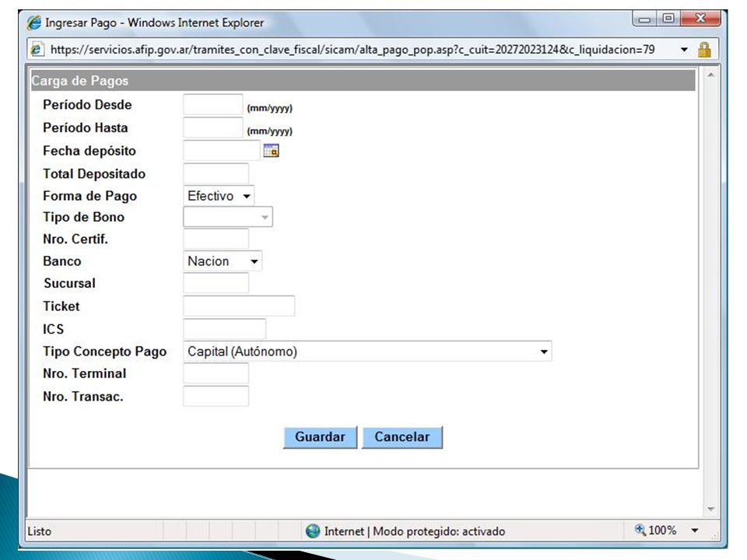Screen dimensions: 747x560
Task: Click the page icon beside the URL
Action: pos(37,50)
